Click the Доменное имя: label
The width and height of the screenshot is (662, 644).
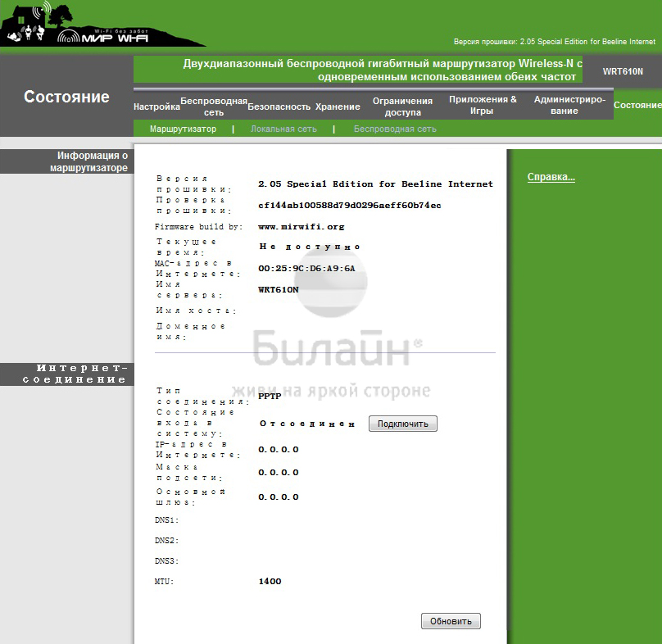coord(191,332)
